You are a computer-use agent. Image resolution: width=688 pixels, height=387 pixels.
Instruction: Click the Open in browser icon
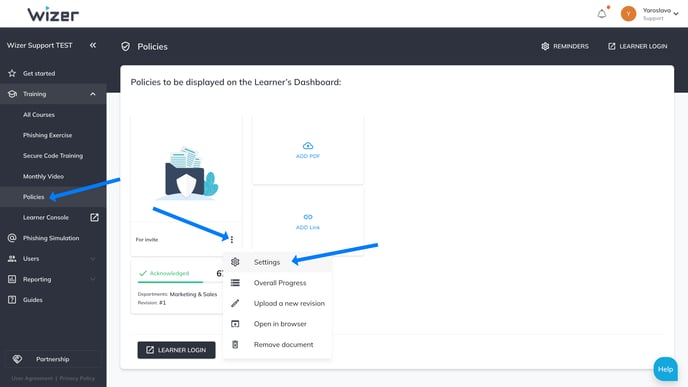point(235,324)
